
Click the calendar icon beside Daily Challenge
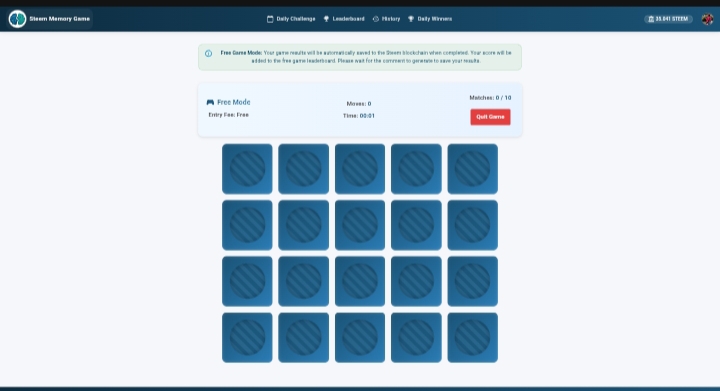[270, 19]
